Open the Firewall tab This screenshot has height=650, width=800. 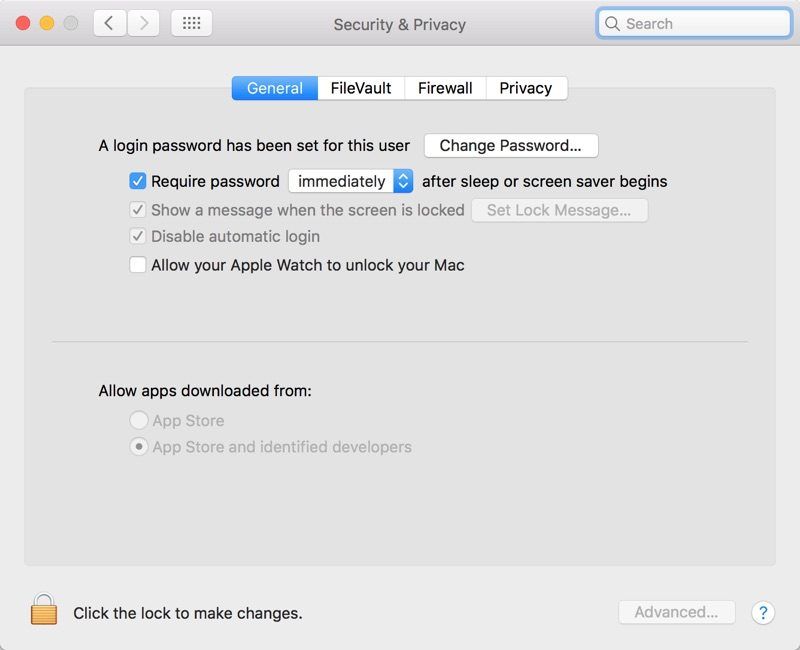[445, 88]
